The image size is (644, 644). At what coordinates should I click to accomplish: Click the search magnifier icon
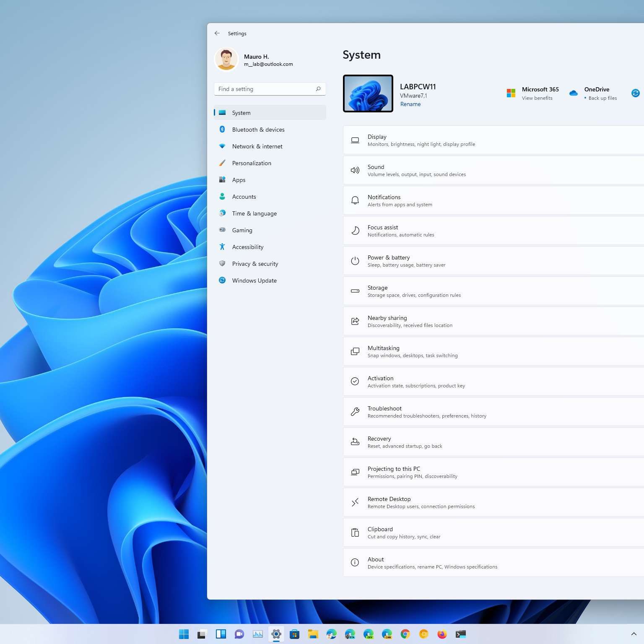tap(318, 89)
